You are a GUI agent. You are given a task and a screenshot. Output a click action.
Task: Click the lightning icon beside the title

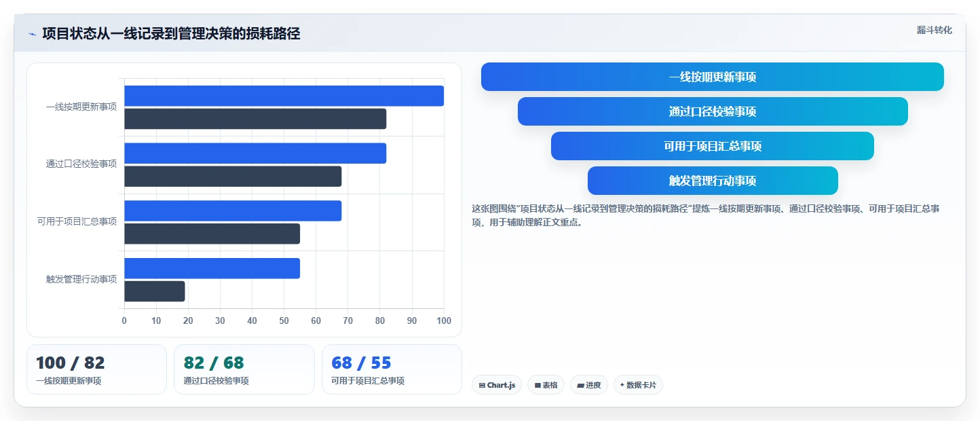(32, 34)
